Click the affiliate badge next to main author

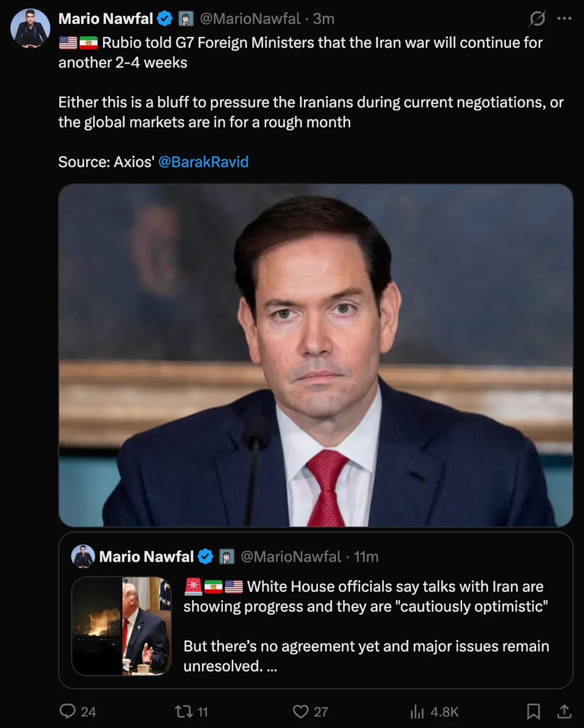point(185,19)
